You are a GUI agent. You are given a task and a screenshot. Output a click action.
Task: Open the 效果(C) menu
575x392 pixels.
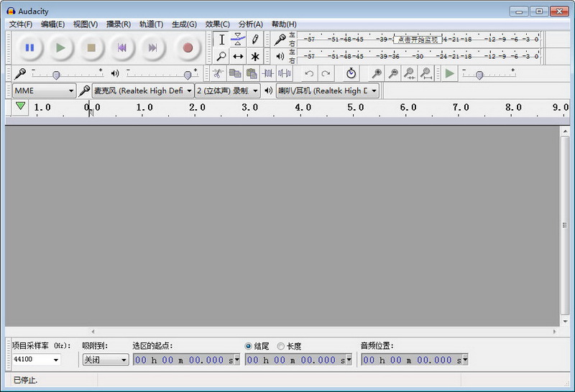tap(218, 24)
